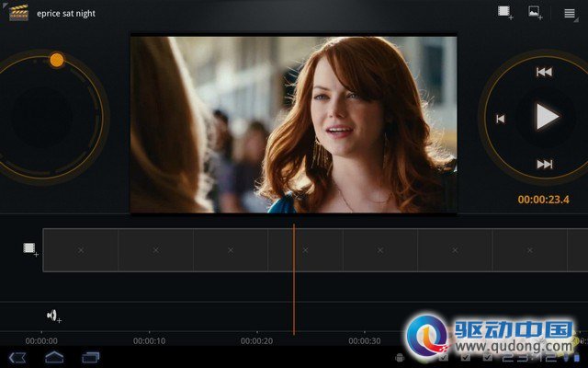Click the orange playhead line on the timeline
Screen dimensions: 588x368
pyautogui.click(x=294, y=280)
